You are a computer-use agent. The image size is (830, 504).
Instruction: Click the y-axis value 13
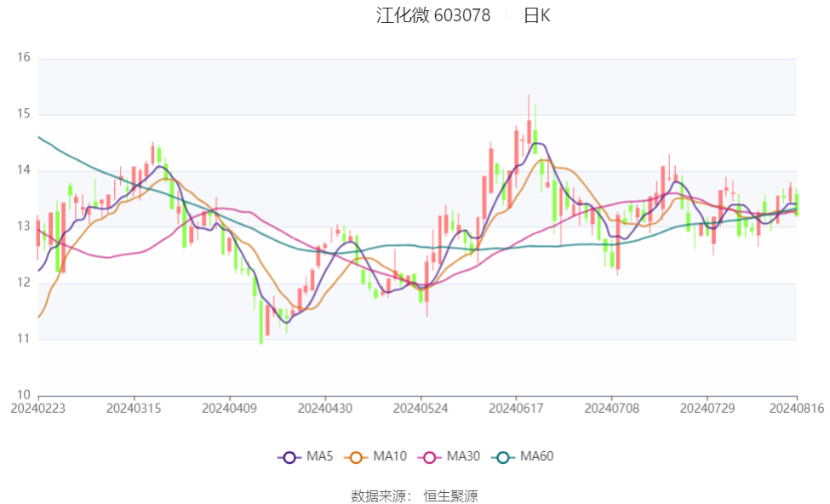click(x=24, y=226)
